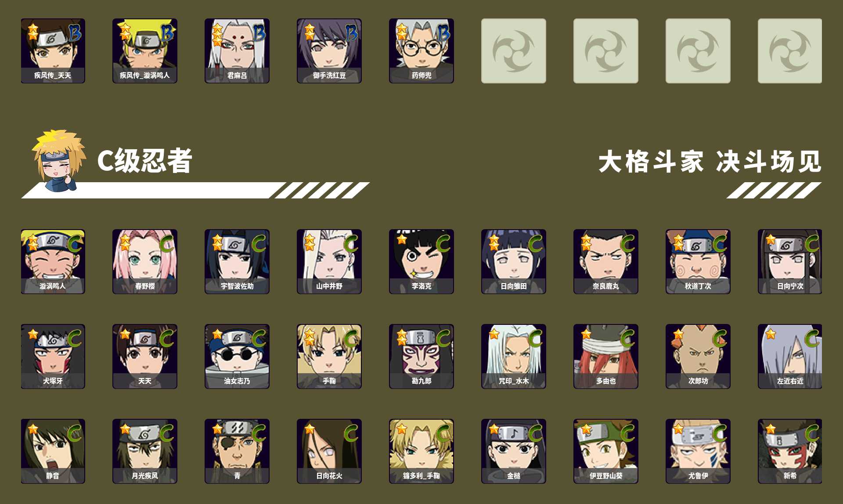
Task: Select the 君麻吕 ninja portrait
Action: point(237,51)
